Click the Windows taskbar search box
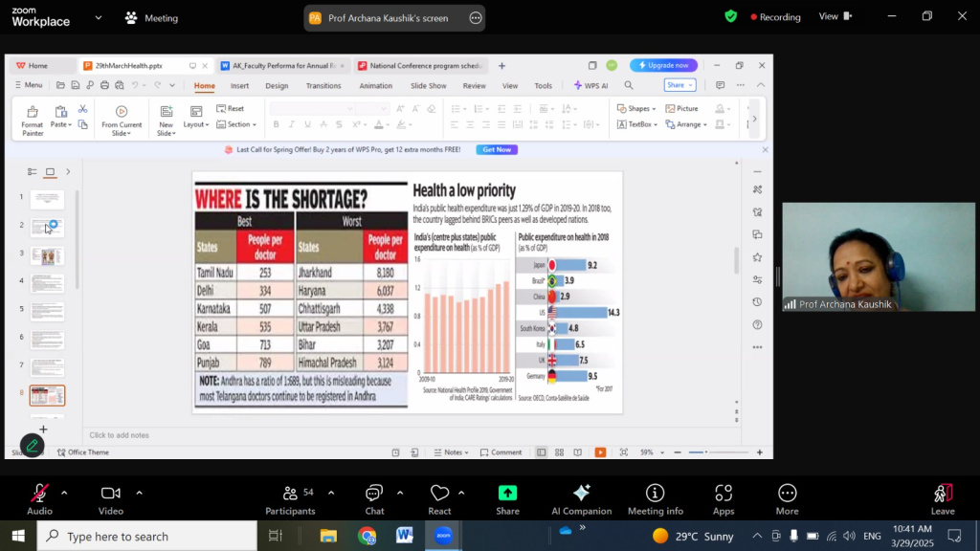Screen dimensions: 980x551 tap(146, 537)
